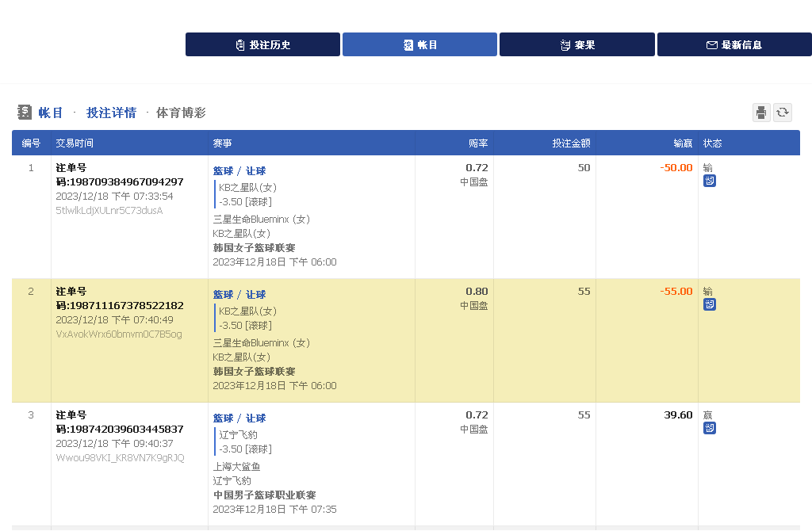
Task: Click 篮球 / 让球 link in row 2
Action: click(x=239, y=295)
